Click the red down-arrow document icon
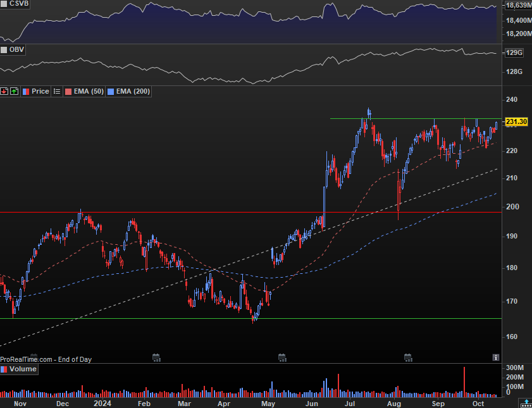 pyautogui.click(x=4, y=92)
